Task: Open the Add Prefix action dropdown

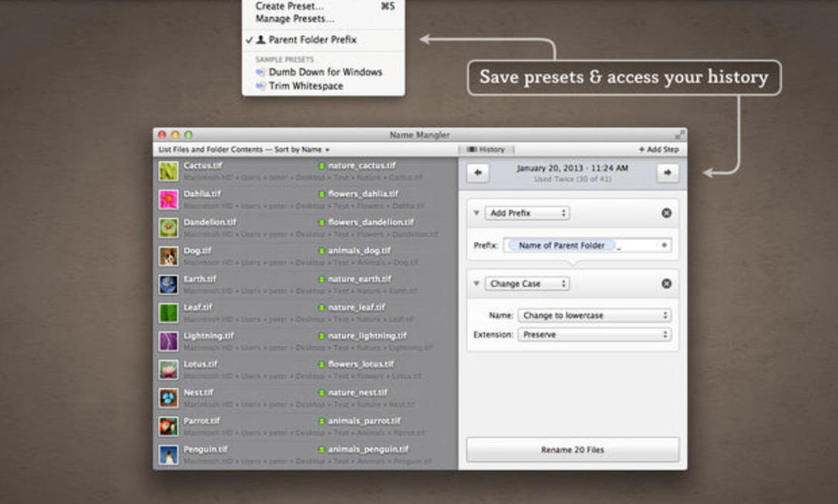Action: 527,213
